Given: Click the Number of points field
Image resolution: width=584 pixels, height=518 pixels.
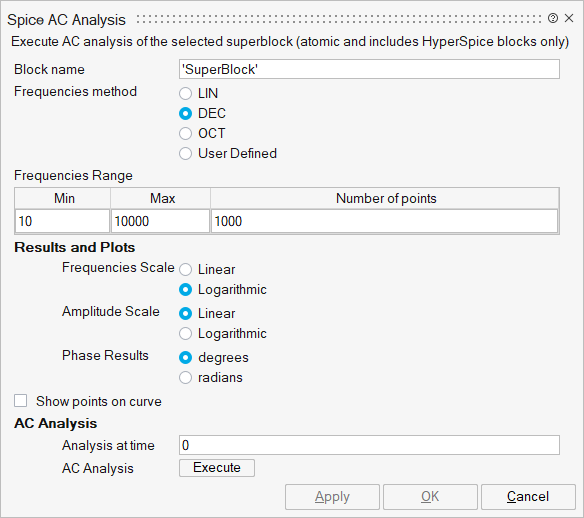Looking at the screenshot, I should point(384,221).
